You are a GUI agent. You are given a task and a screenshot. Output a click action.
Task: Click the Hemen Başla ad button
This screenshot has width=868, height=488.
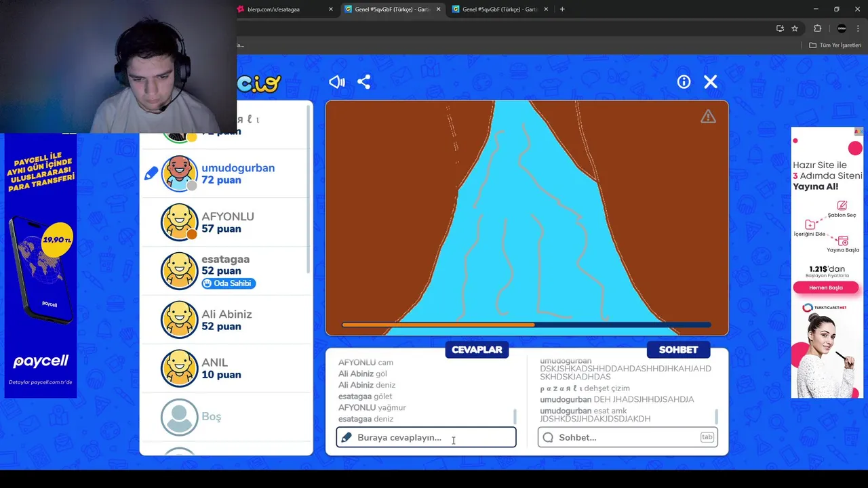(x=826, y=287)
